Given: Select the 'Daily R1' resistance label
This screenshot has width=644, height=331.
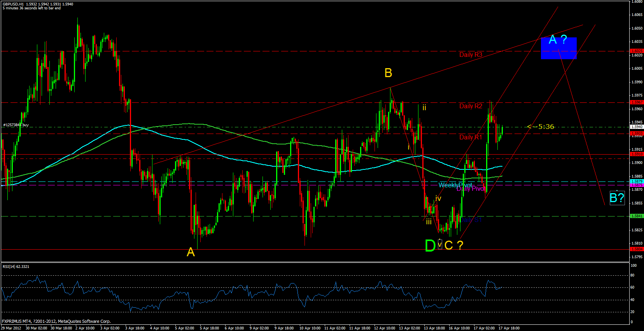Looking at the screenshot, I should click(471, 137).
